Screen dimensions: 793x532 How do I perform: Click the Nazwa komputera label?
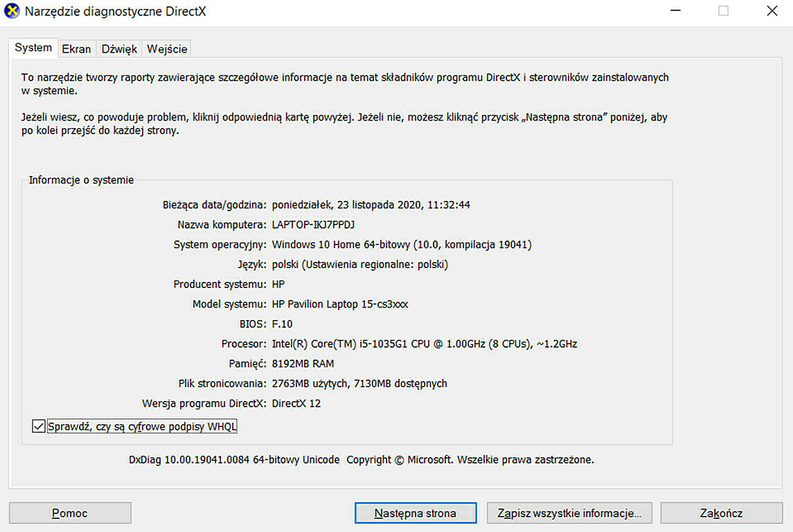222,224
